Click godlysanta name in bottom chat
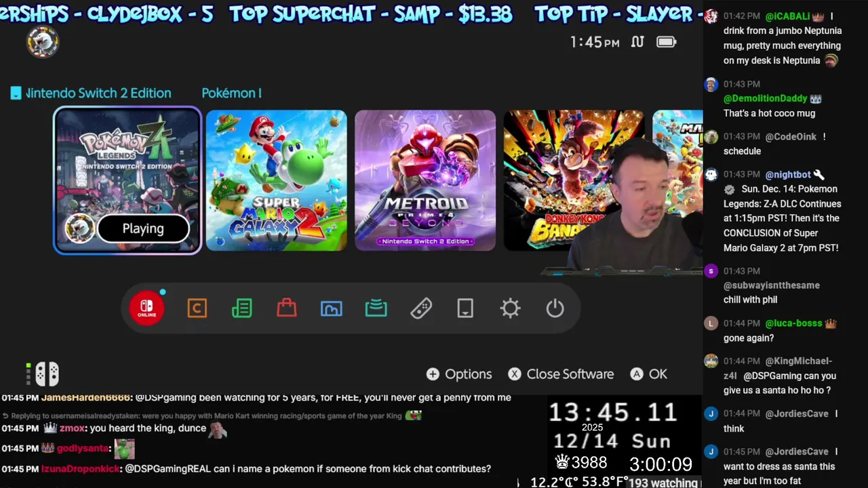This screenshot has height=488, width=868. click(83, 449)
